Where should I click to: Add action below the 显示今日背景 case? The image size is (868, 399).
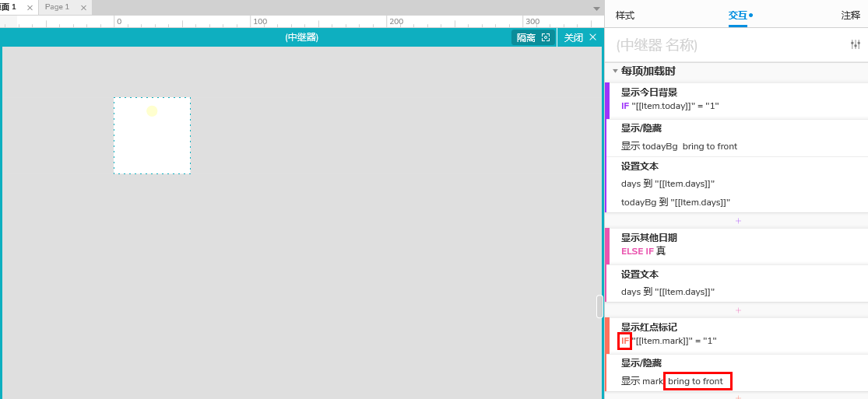click(738, 221)
